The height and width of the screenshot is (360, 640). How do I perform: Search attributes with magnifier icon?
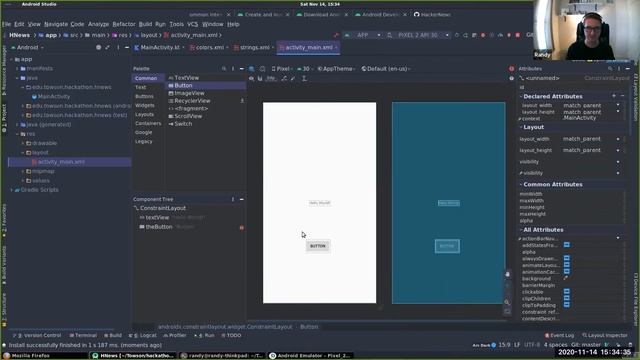(x=610, y=69)
